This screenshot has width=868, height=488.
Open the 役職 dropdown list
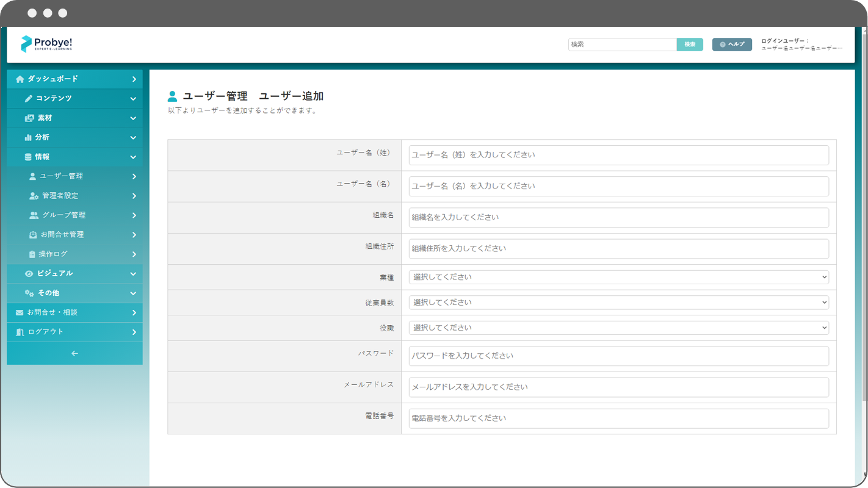(618, 328)
